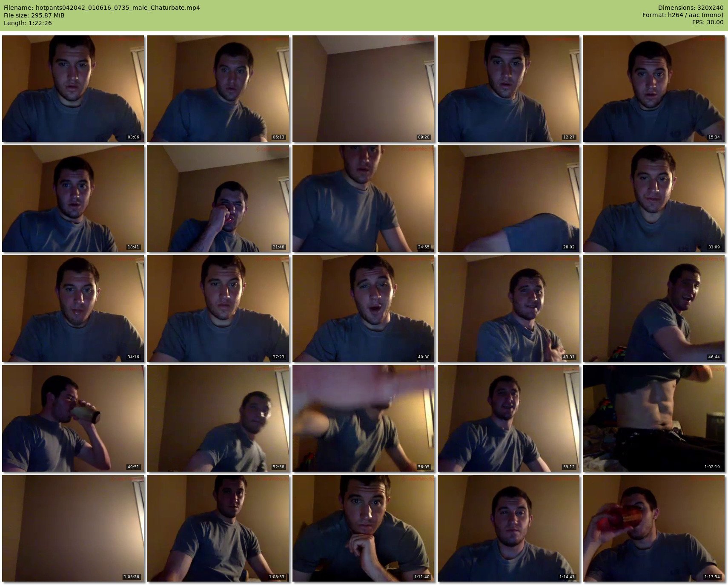
Task: Select the thumbnail stamped 03:06
Action: (x=73, y=89)
